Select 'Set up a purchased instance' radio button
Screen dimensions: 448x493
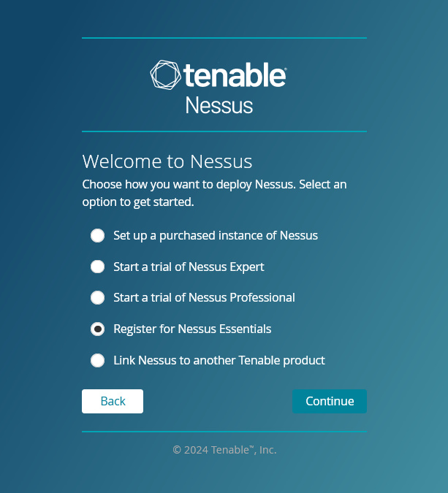97,236
